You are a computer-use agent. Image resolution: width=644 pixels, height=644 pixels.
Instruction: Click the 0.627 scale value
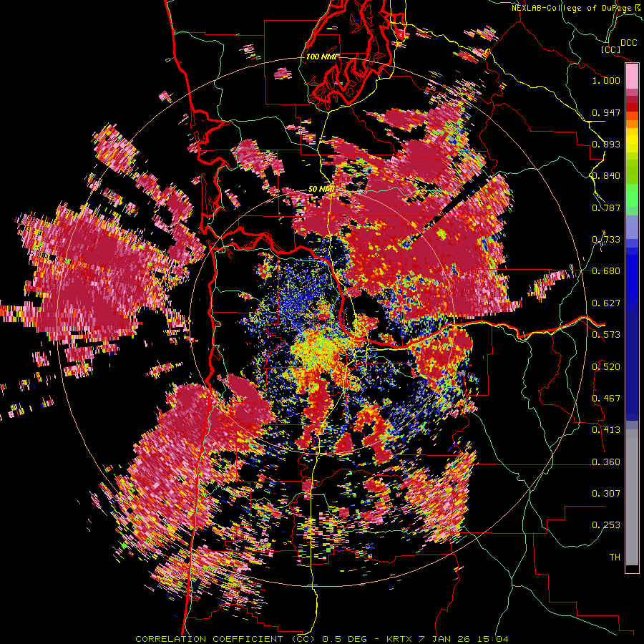(606, 303)
